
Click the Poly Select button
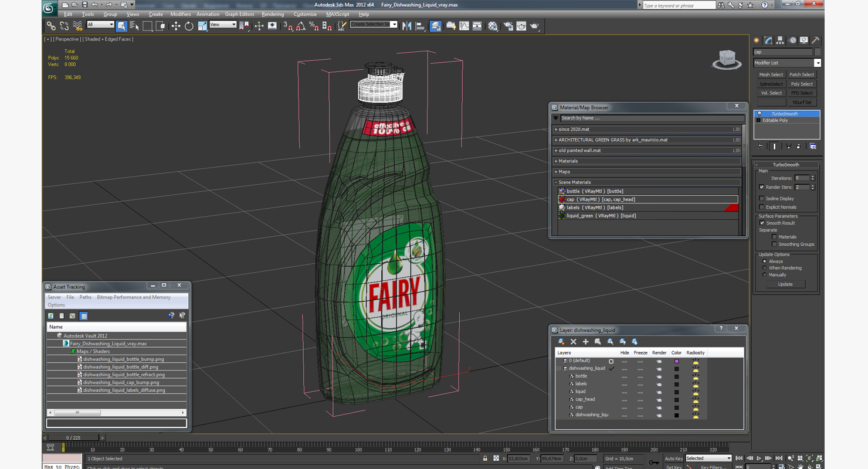pos(802,84)
